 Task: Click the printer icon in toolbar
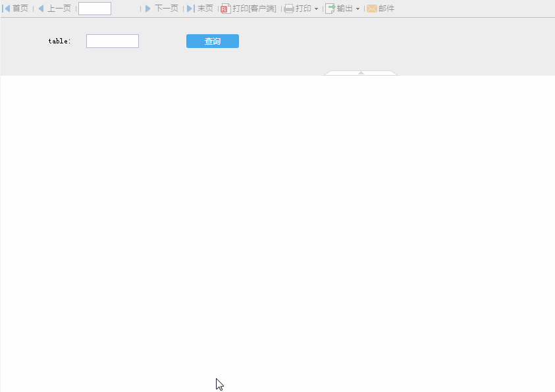coord(289,9)
